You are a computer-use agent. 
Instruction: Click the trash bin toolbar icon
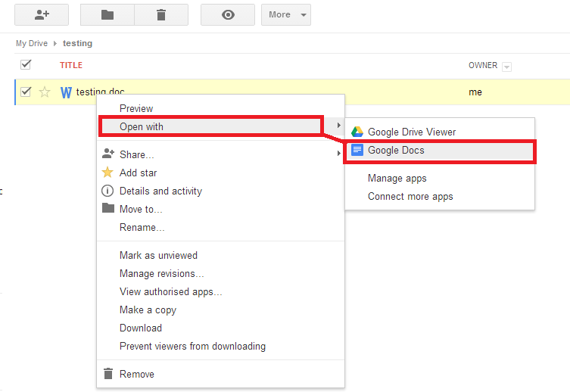pos(161,15)
